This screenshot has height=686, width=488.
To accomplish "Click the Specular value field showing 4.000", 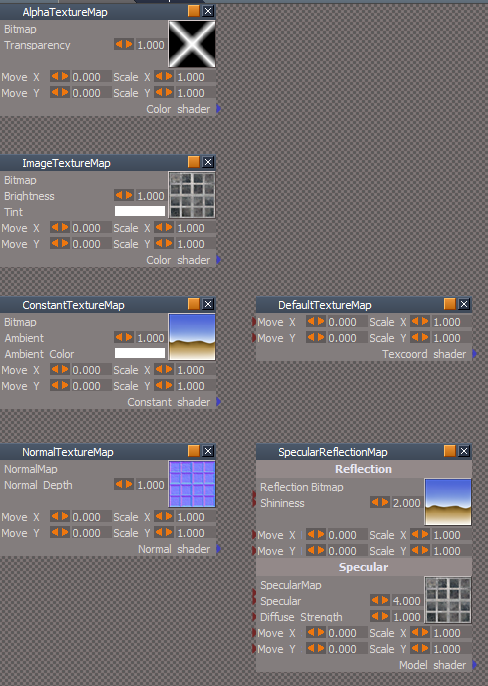I will click(x=406, y=601).
